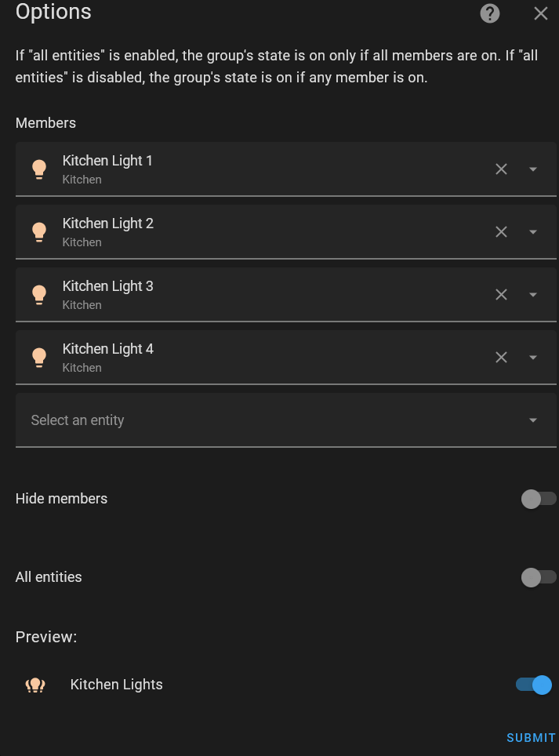Screen dimensions: 559x756
Task: Open the Kitchen Light 4 dropdown arrow
Action: pyautogui.click(x=533, y=357)
